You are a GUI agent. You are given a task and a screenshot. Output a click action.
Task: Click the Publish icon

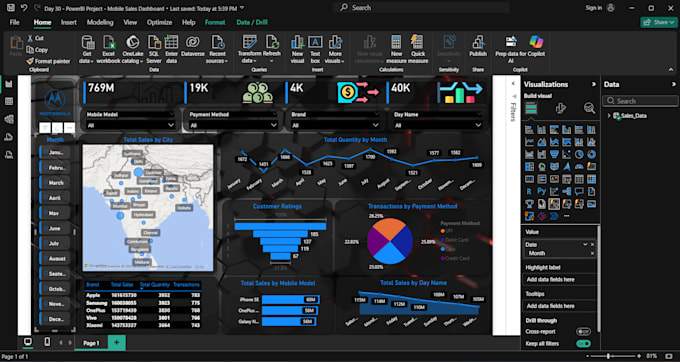pos(478,42)
